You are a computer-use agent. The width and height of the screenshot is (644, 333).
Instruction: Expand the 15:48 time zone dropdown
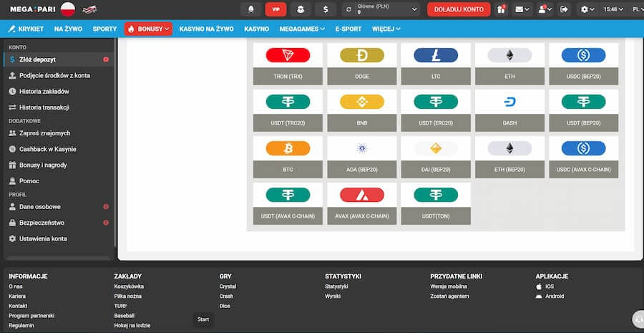pos(613,9)
